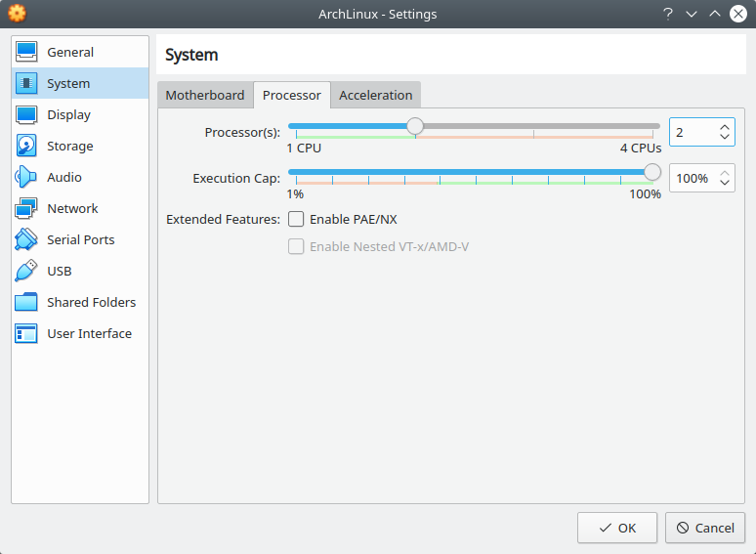Confirm settings with OK button
756x554 pixels.
(x=617, y=528)
